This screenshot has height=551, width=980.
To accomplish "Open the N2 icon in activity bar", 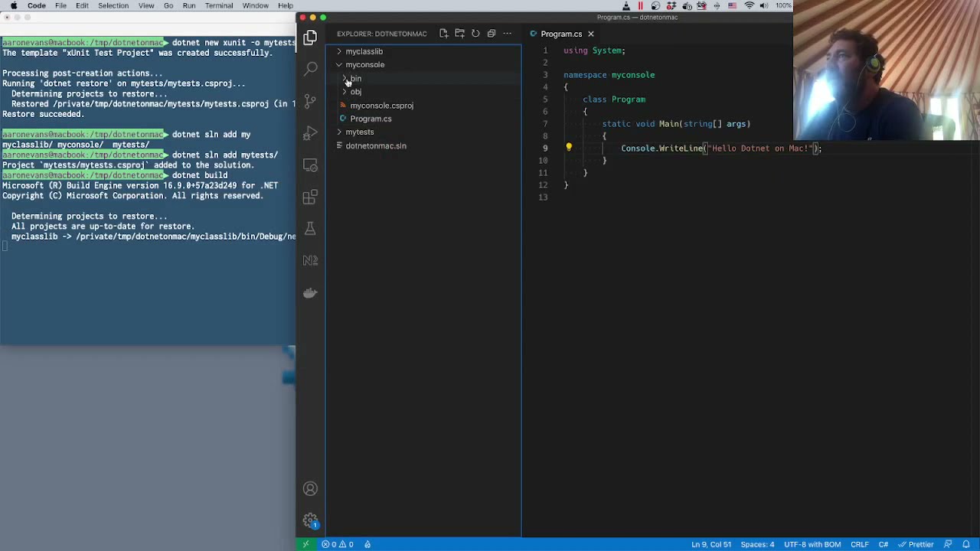I will (x=310, y=260).
